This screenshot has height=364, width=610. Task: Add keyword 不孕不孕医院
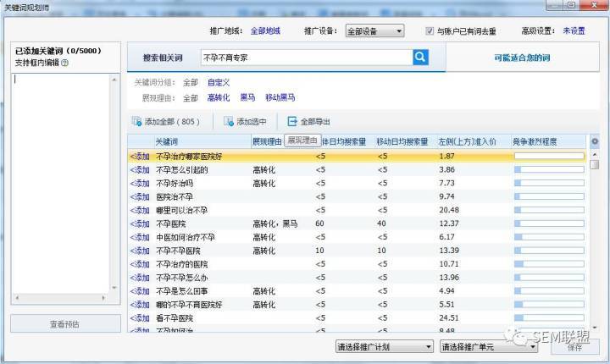coord(140,251)
